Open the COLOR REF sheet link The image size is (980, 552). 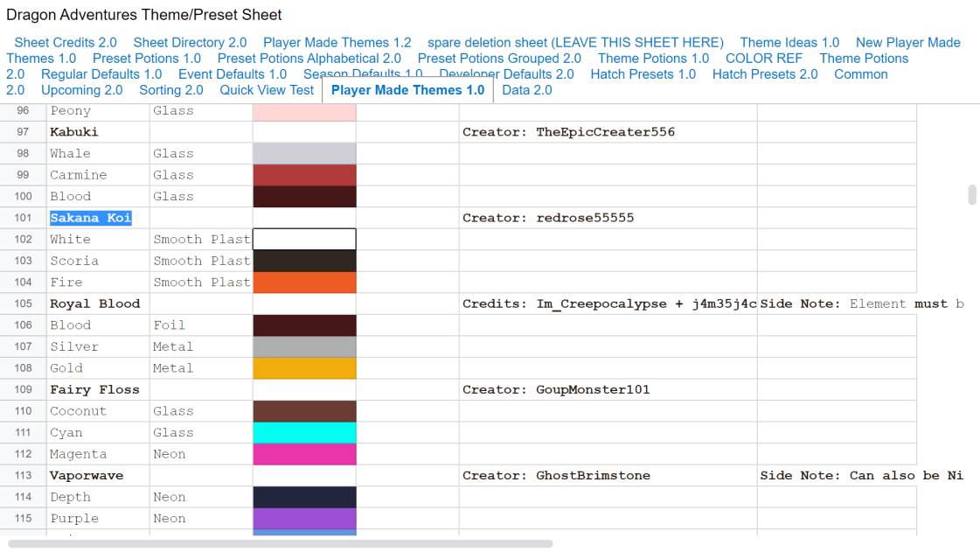pos(764,58)
